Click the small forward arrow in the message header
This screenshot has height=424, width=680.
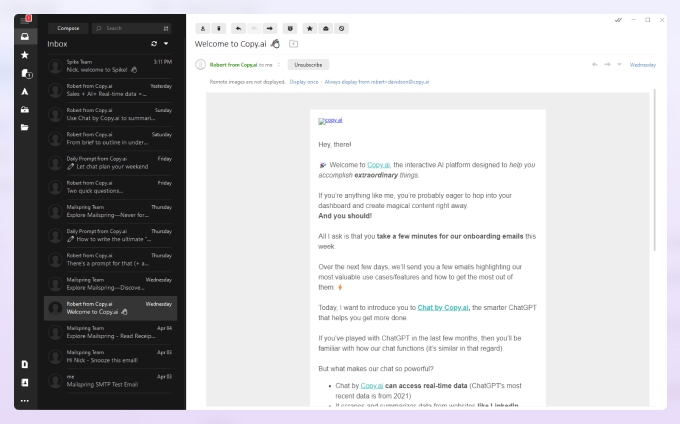pos(608,65)
